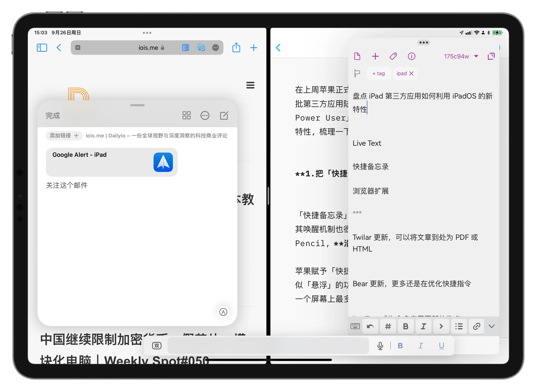Open the blue Safari extension icon
Viewport: 537px width, 392px height.
click(201, 48)
